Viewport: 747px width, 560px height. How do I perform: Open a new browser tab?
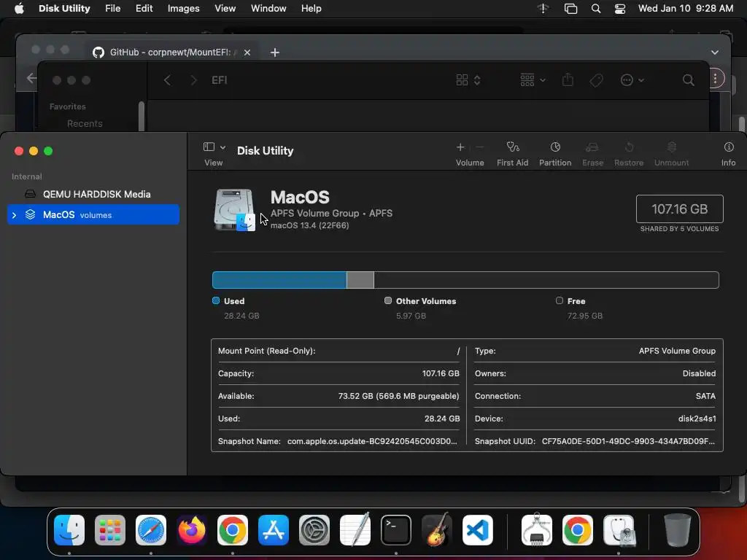coord(275,52)
